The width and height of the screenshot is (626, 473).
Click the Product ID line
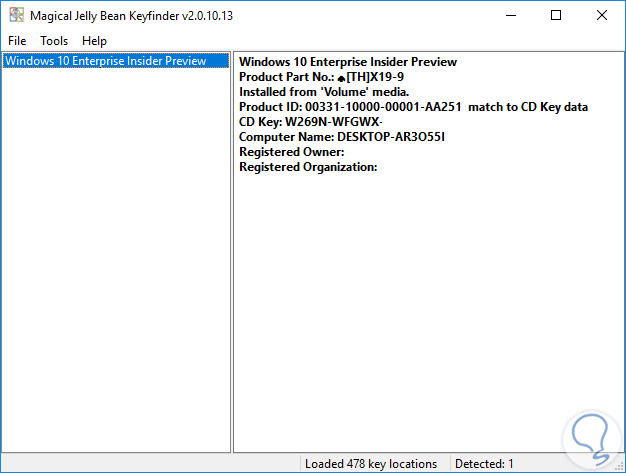click(x=413, y=107)
